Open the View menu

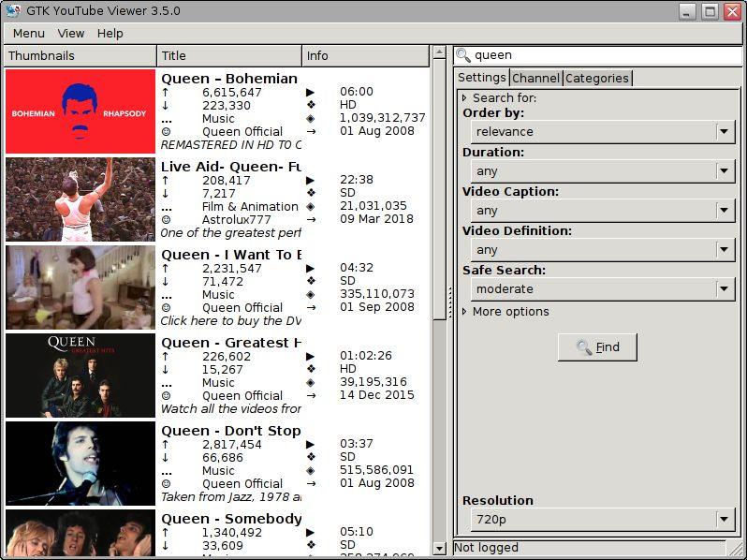(x=70, y=34)
